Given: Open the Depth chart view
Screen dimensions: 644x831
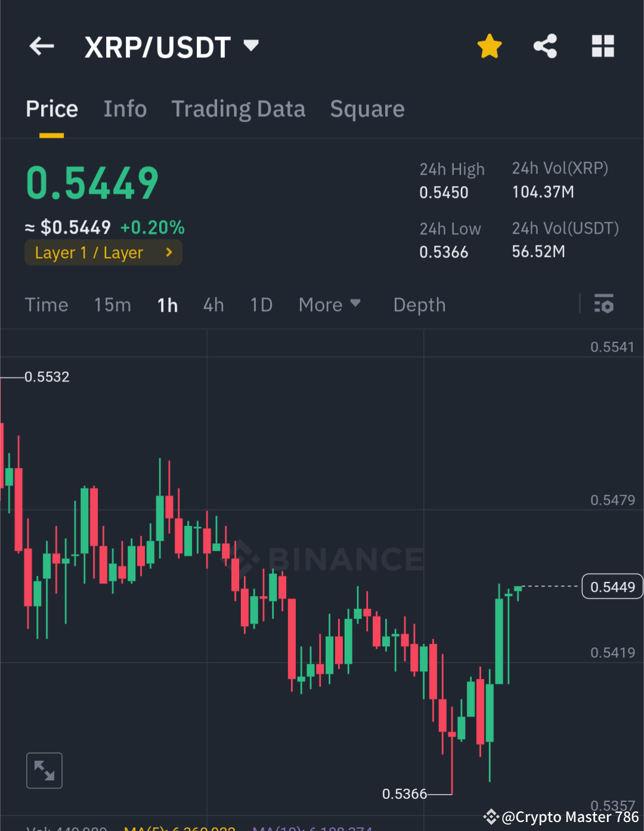Looking at the screenshot, I should [x=419, y=305].
